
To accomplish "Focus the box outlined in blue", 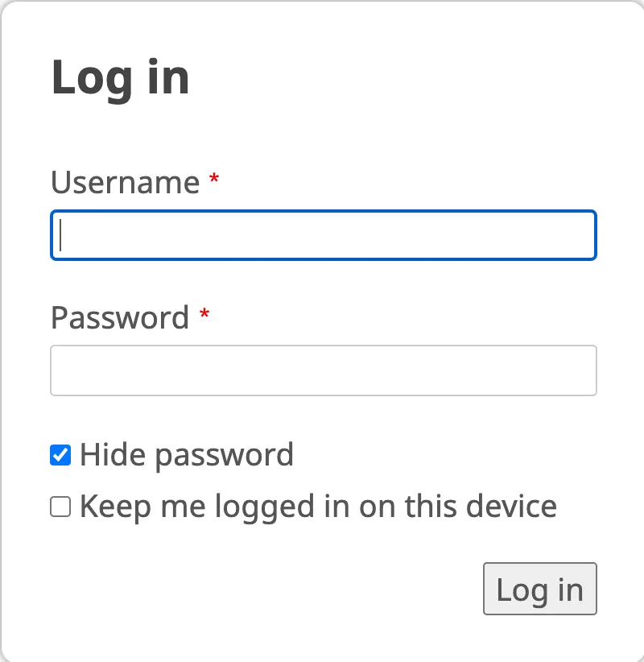I will [323, 235].
